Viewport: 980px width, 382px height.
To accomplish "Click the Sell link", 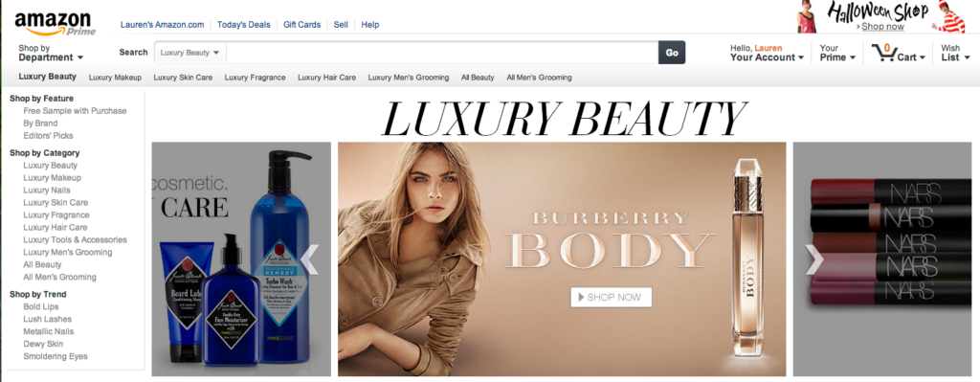I will coord(341,25).
